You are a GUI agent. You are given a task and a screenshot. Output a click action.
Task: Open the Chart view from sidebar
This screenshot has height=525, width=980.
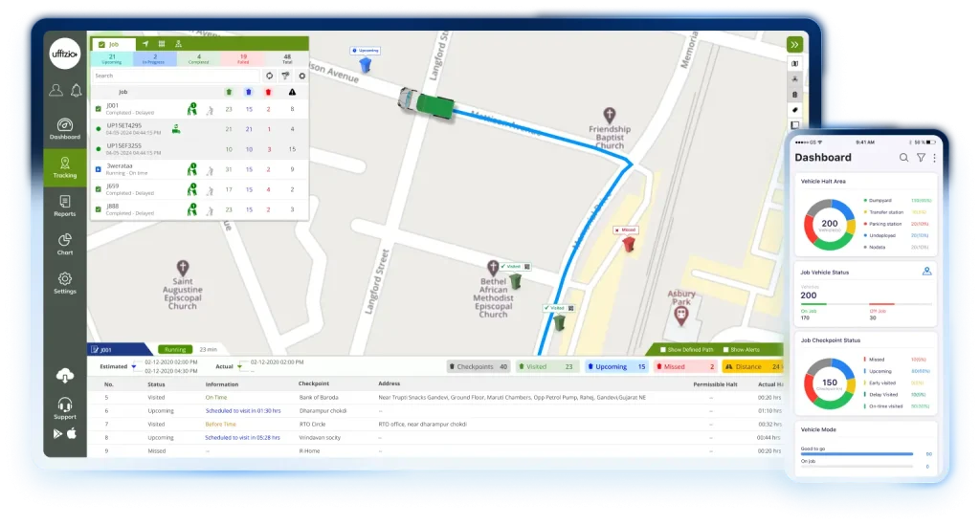click(x=65, y=244)
